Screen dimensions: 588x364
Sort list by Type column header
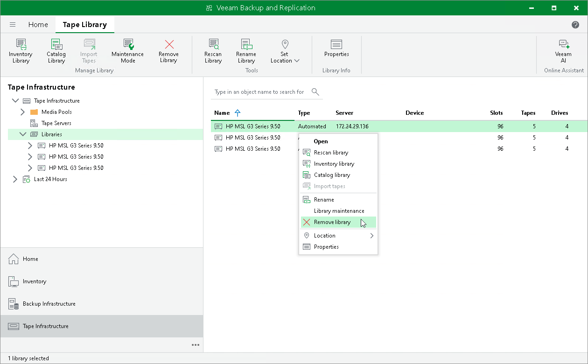point(304,113)
